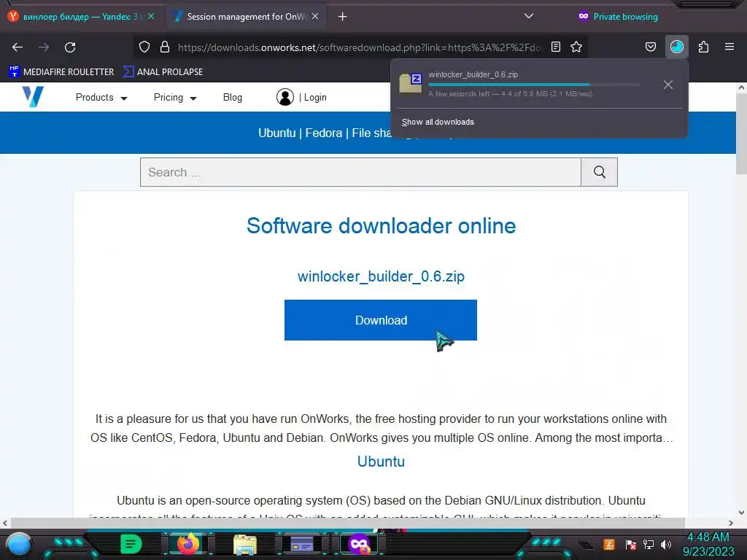
Task: Focus the Search input field
Action: point(360,172)
